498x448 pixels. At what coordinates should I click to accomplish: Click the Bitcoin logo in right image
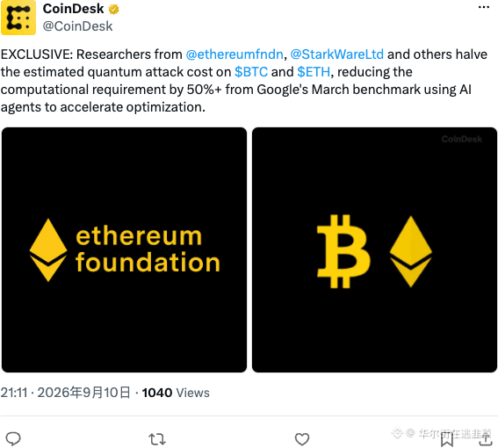[x=343, y=251]
